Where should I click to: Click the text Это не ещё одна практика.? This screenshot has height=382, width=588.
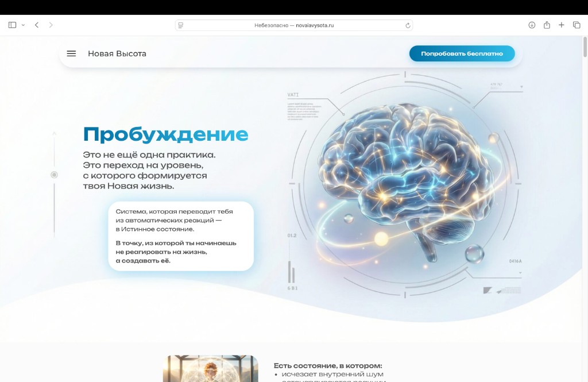149,155
